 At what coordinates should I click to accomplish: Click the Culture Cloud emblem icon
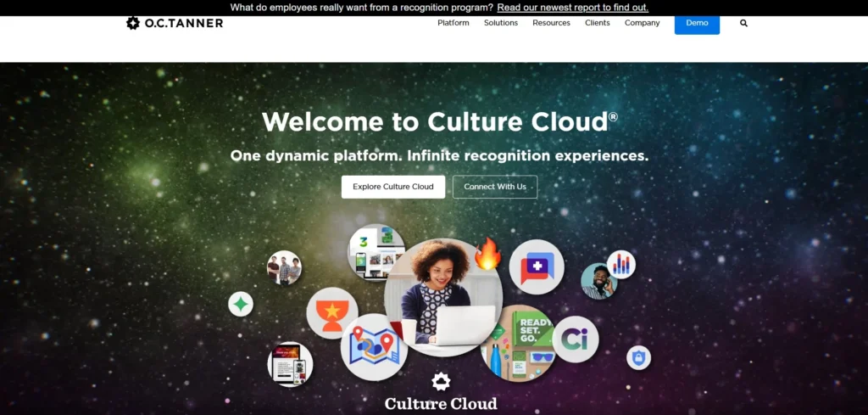click(x=441, y=381)
